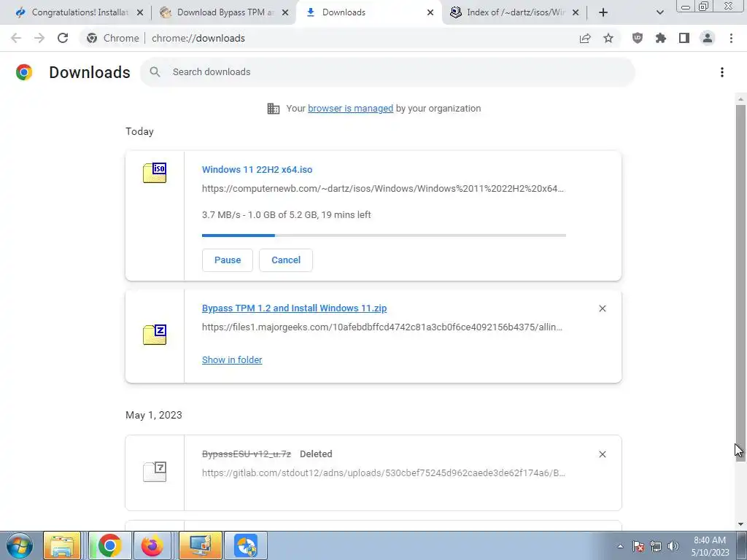Click the volume speaker tray icon
Viewport: 747px width, 560px height.
(673, 546)
